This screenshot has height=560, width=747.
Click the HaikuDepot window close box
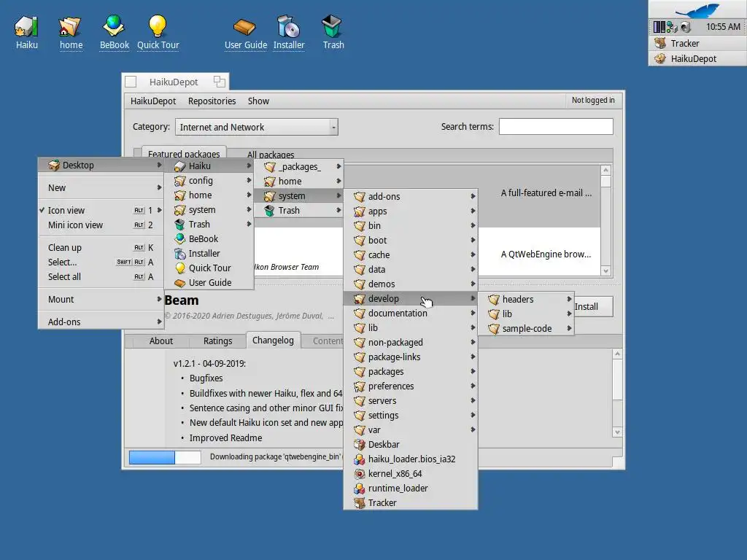(x=131, y=82)
